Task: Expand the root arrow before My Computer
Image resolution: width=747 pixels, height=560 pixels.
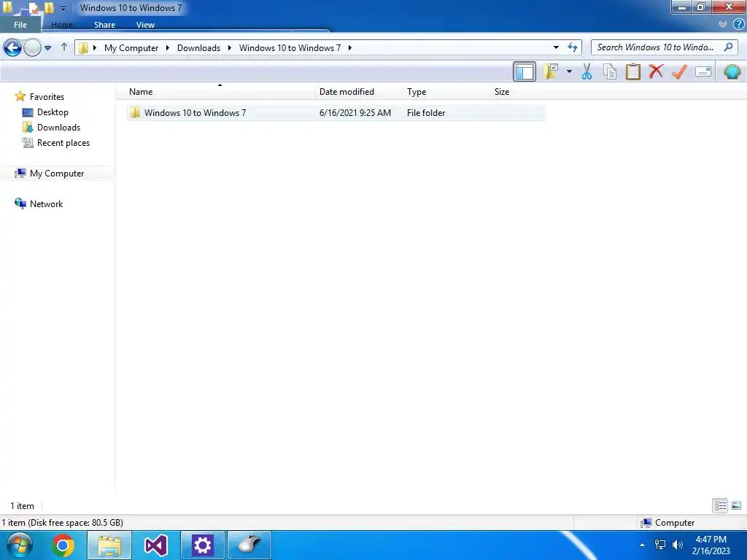Action: pos(95,47)
